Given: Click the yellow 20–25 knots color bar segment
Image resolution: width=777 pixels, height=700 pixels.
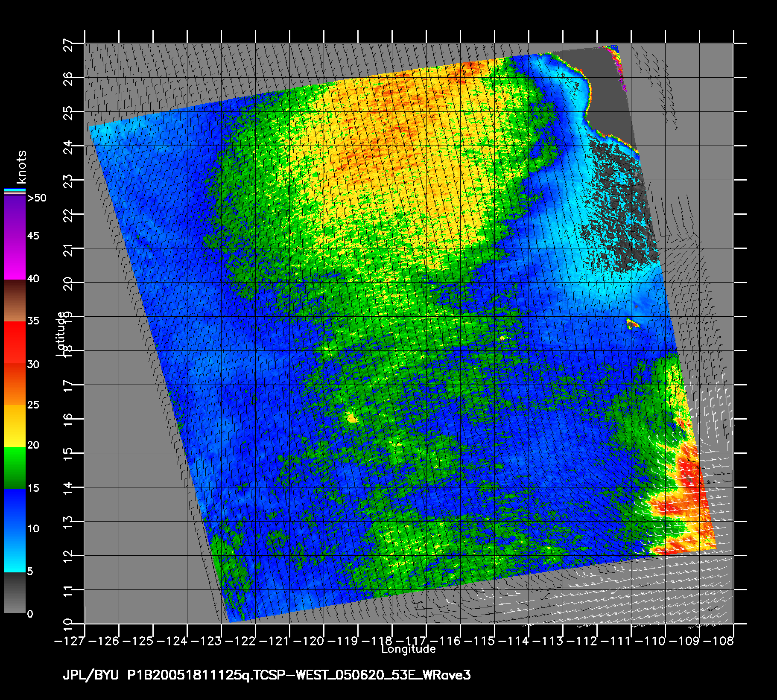Looking at the screenshot, I should click(x=15, y=426).
